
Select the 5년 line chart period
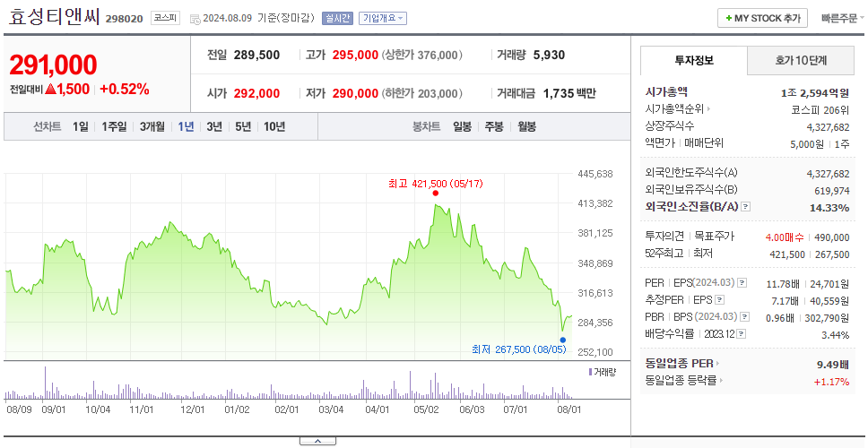pyautogui.click(x=243, y=126)
